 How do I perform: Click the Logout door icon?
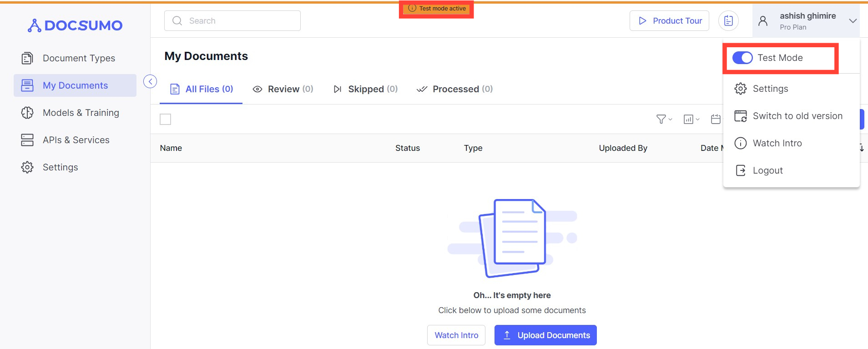[x=741, y=170]
